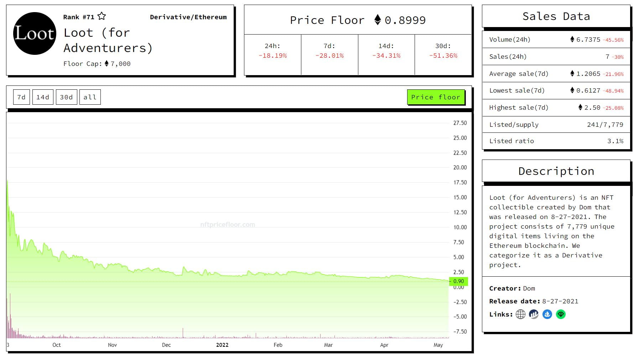
Task: Click the Creator Dom line
Action: click(512, 288)
